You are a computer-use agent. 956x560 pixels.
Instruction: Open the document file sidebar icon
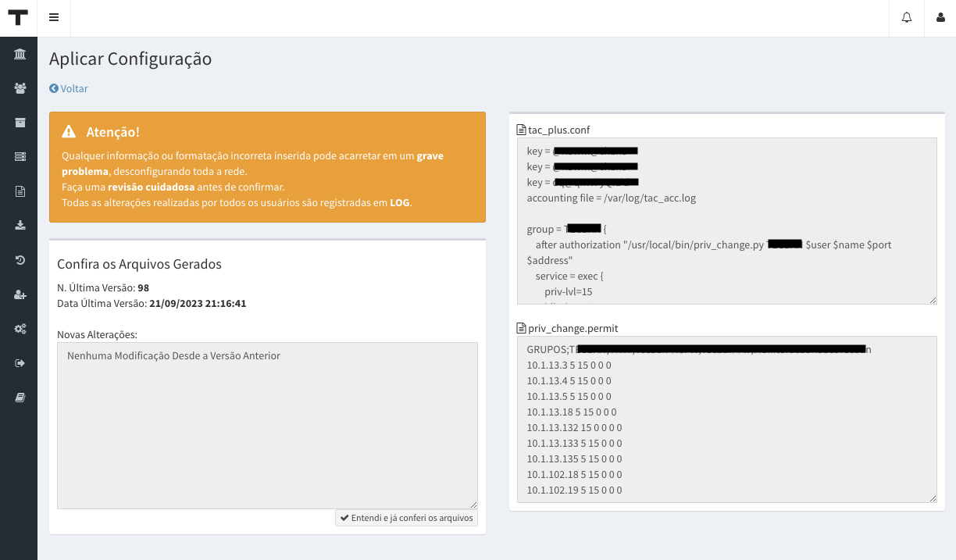pos(20,191)
